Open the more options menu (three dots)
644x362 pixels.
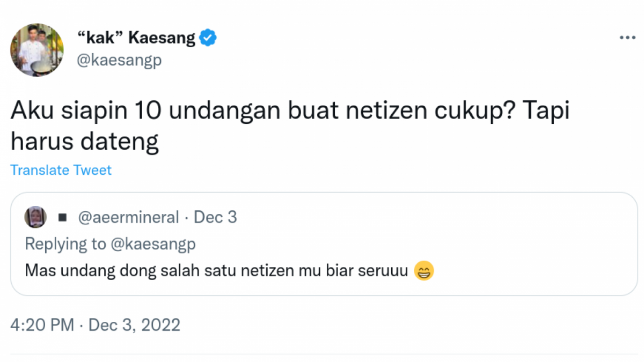[627, 36]
